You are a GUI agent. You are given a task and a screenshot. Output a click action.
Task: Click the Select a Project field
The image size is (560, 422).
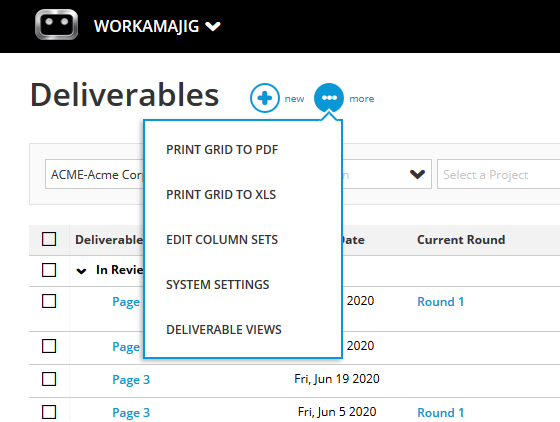(x=499, y=174)
